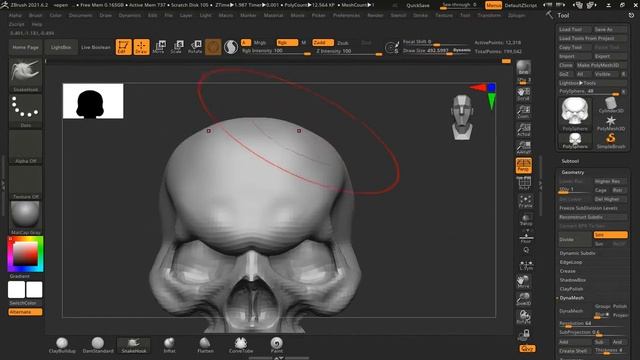This screenshot has width=640, height=360.
Task: Open the Preferences menu
Action: pos(347,15)
